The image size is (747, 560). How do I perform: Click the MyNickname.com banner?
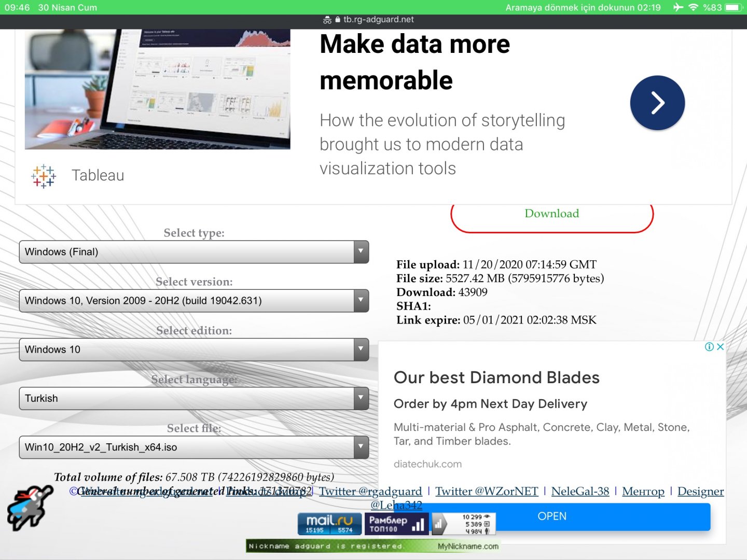point(373,546)
